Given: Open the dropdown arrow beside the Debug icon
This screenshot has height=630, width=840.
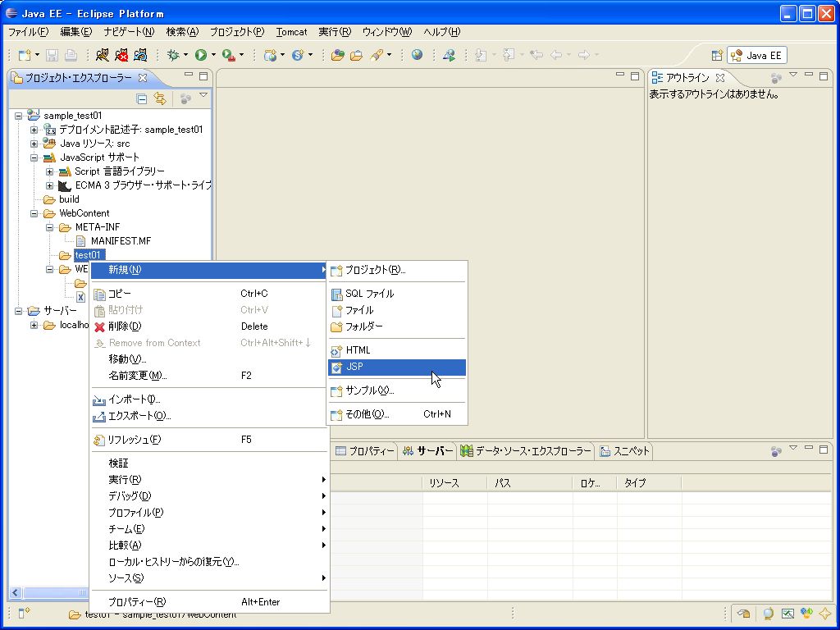Looking at the screenshot, I should (x=185, y=55).
